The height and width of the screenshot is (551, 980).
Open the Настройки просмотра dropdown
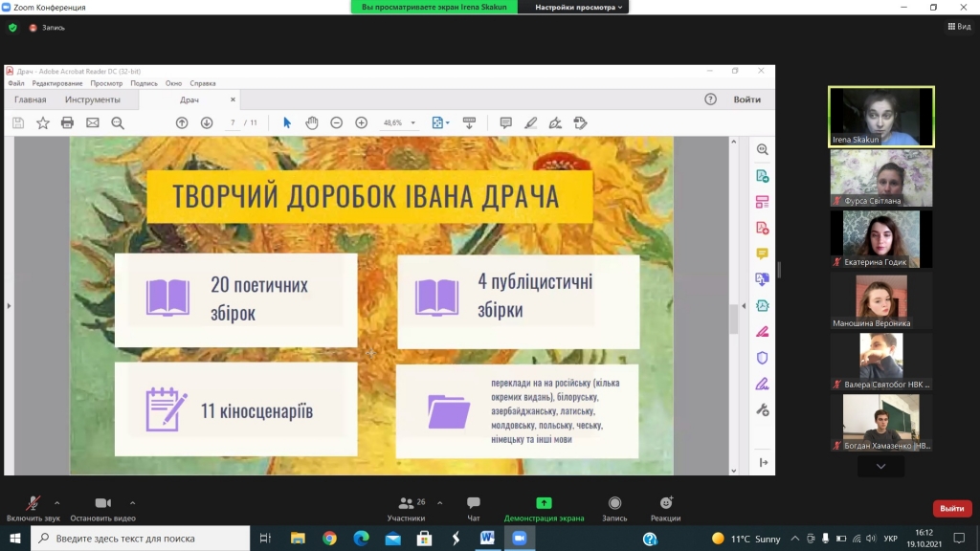578,7
